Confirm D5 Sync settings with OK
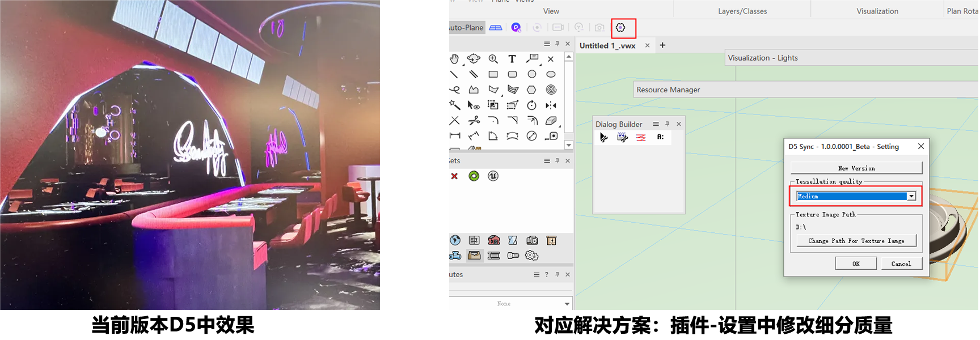This screenshot has height=340, width=980. click(x=856, y=263)
